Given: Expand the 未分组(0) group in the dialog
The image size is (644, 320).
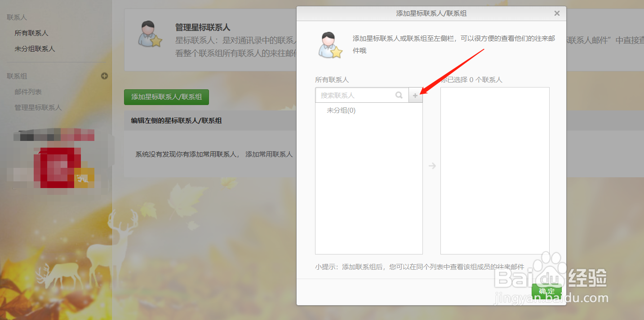Looking at the screenshot, I should click(x=340, y=110).
